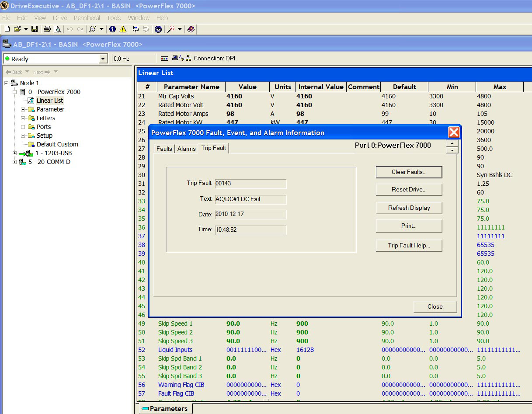This screenshot has height=414, width=532.
Task: Click the yellow warning triangle icon
Action: pyautogui.click(x=123, y=29)
